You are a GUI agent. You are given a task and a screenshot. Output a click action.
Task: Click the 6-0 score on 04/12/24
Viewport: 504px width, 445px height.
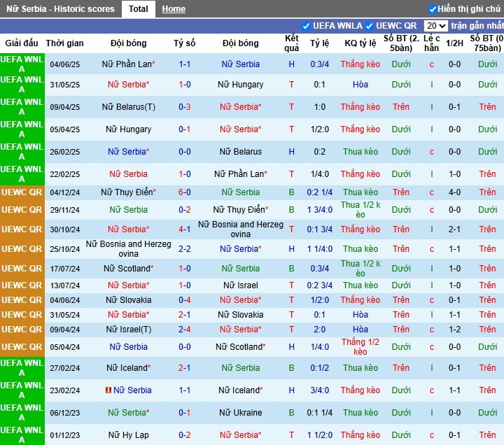(185, 192)
